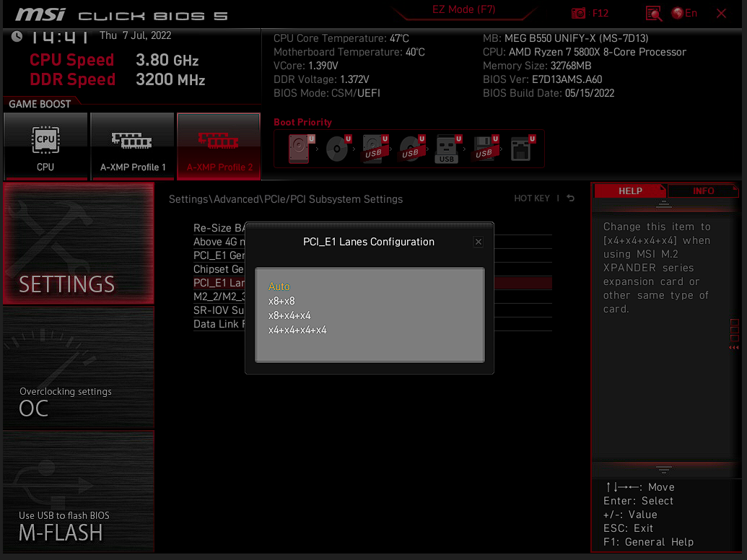Choose the x8+x8 lanes option
Image resolution: width=747 pixels, height=560 pixels.
click(281, 301)
